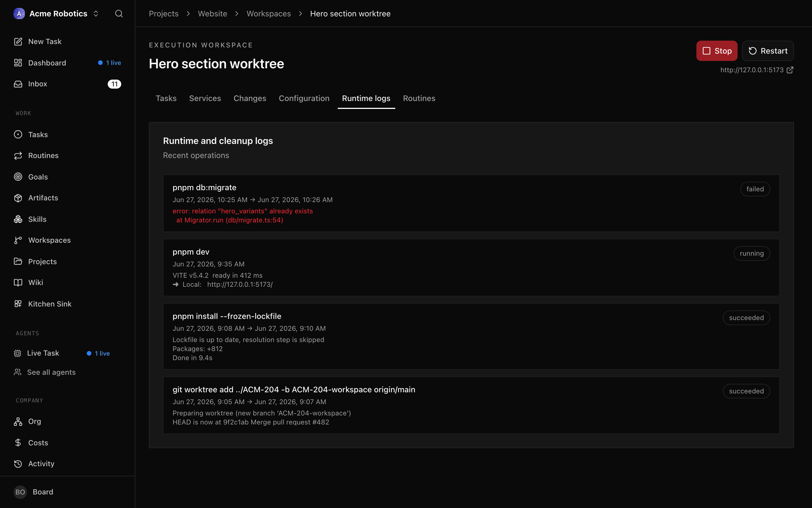
Task: Open the Configuration tab
Action: pyautogui.click(x=304, y=98)
